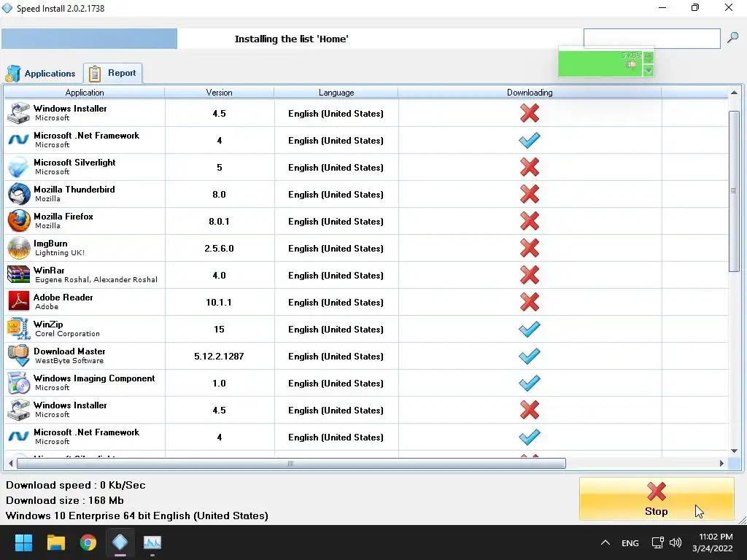This screenshot has height=560, width=747.
Task: Switch to the Applications tab
Action: [41, 74]
